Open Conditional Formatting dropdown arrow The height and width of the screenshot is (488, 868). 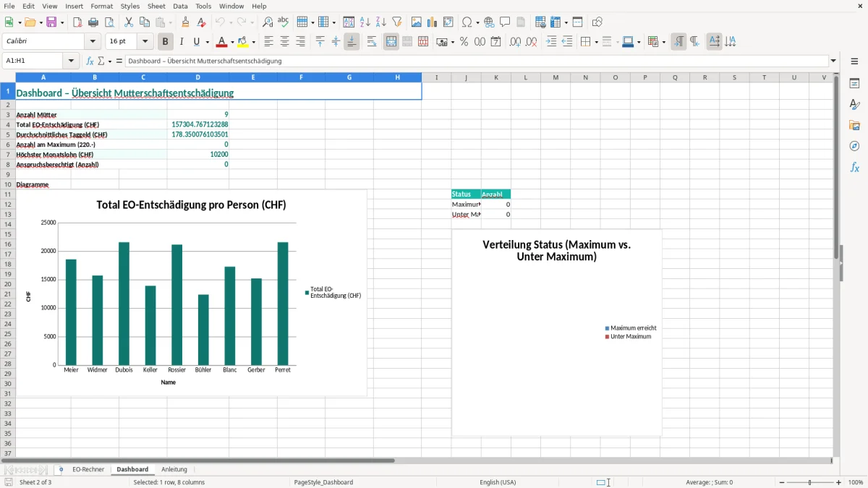pyautogui.click(x=663, y=42)
